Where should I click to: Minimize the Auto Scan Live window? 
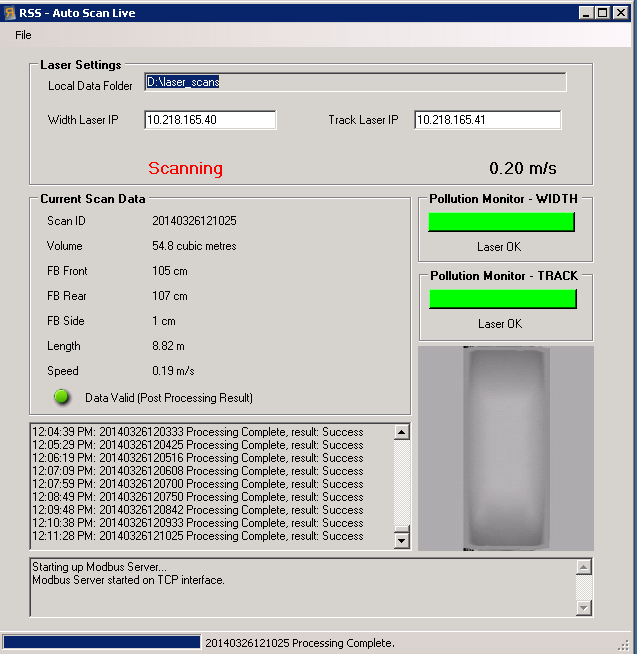(586, 13)
